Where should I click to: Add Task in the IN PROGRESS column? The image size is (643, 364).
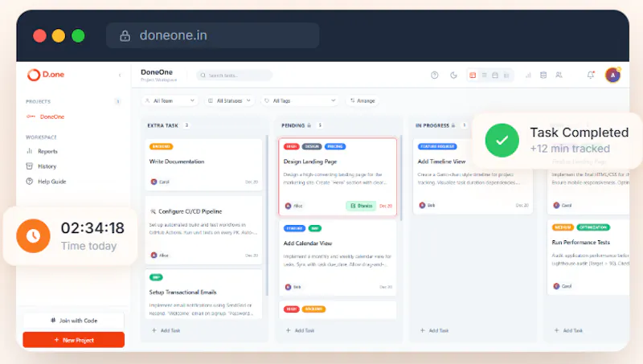point(434,330)
